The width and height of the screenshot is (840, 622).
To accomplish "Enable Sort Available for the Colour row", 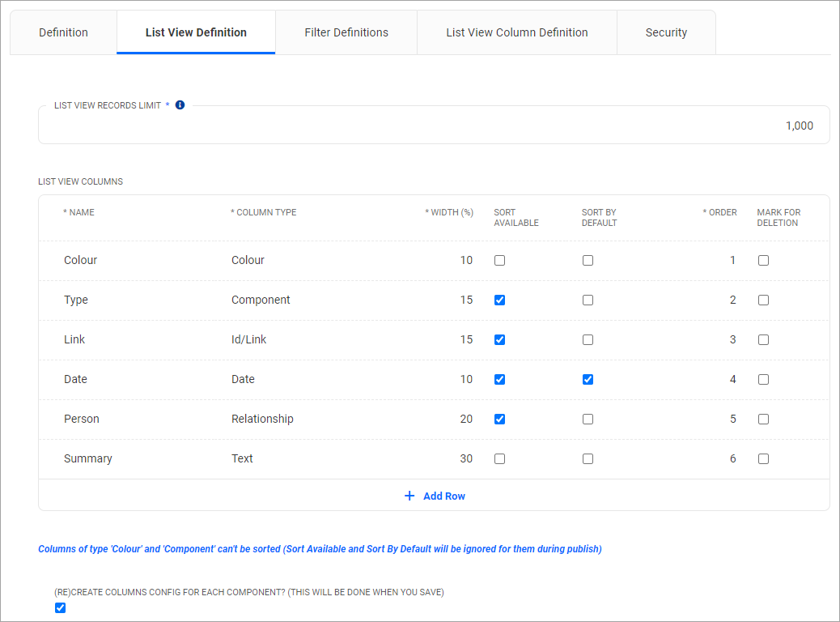I will tap(499, 260).
